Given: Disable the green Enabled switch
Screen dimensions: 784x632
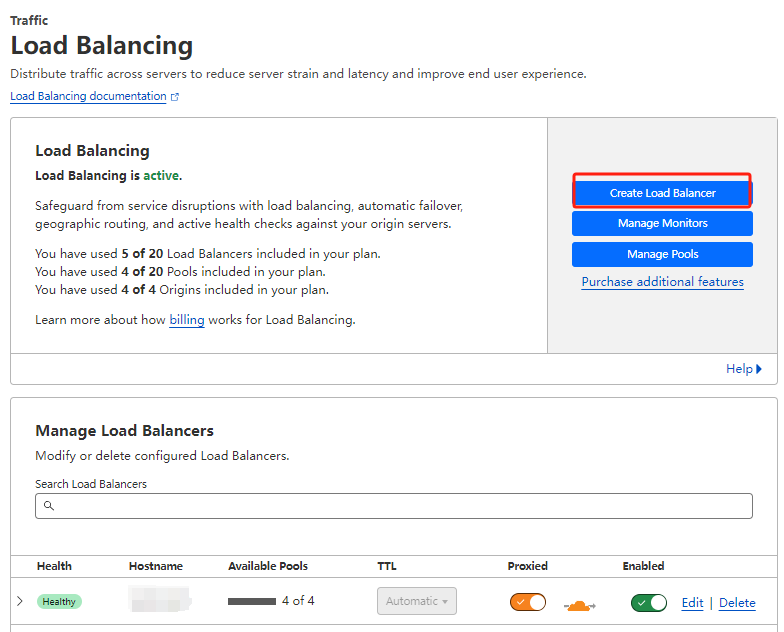Looking at the screenshot, I should point(648,602).
